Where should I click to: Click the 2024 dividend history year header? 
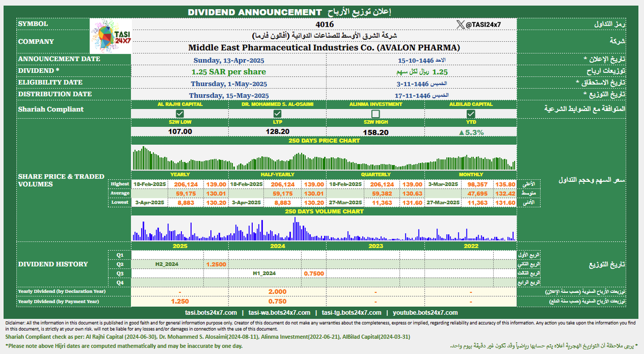277,246
